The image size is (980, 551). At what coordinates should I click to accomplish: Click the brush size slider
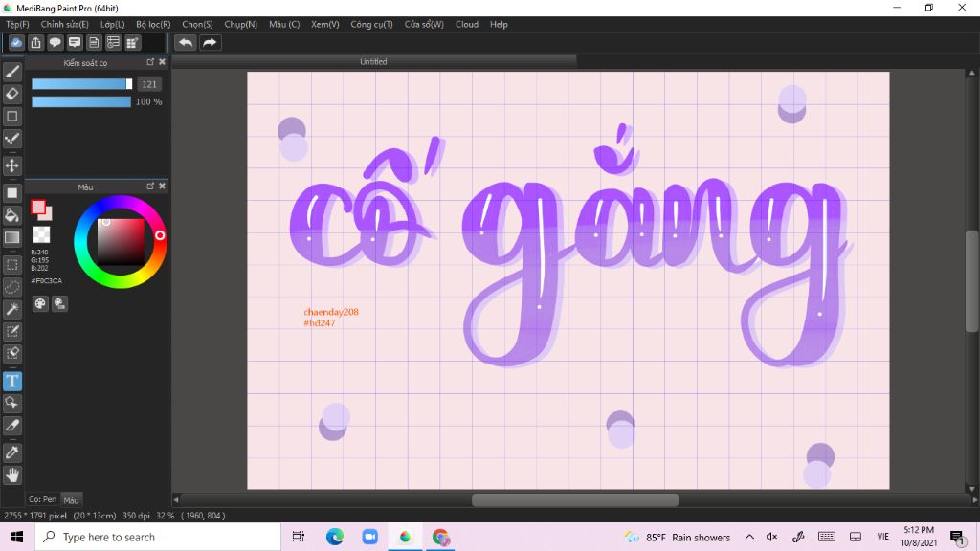click(82, 84)
